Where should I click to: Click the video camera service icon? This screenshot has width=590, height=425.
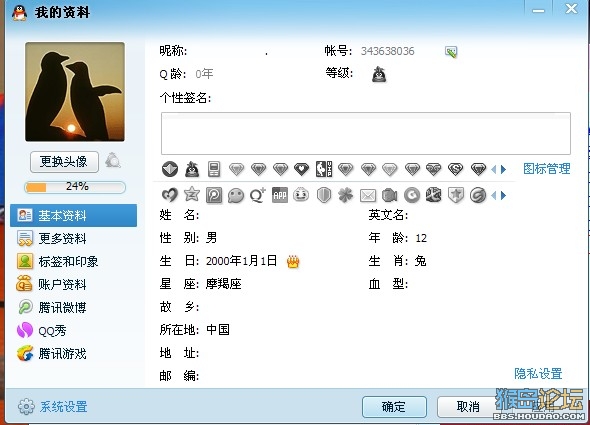[389, 195]
